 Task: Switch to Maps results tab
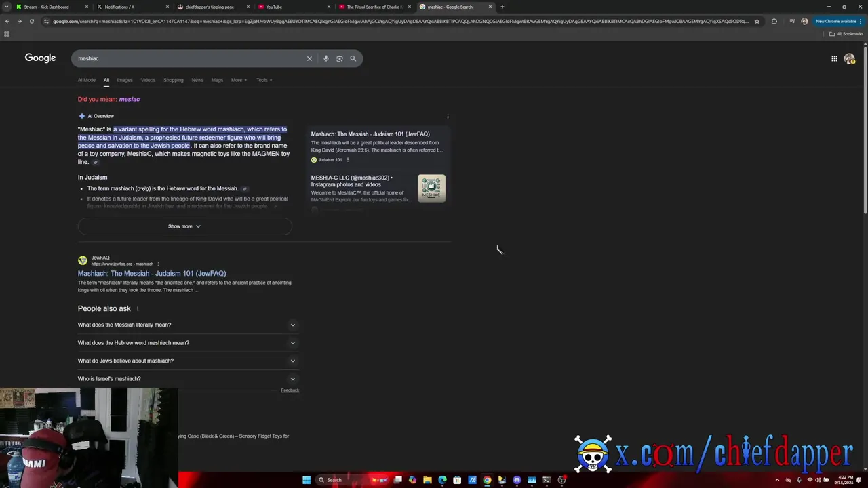pos(217,80)
